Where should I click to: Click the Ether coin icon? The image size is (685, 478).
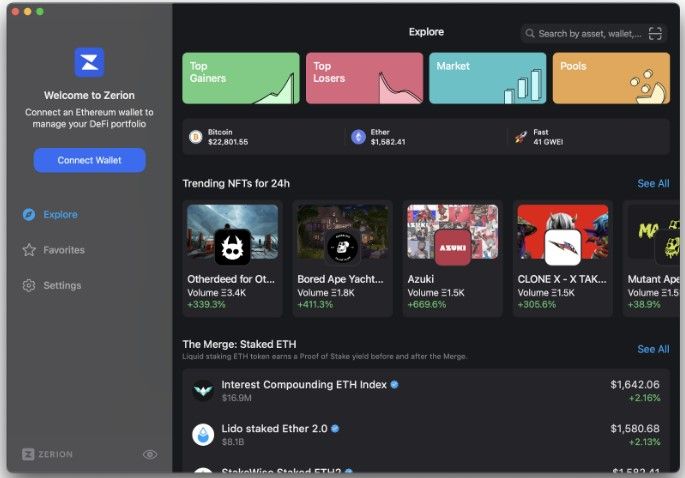358,137
